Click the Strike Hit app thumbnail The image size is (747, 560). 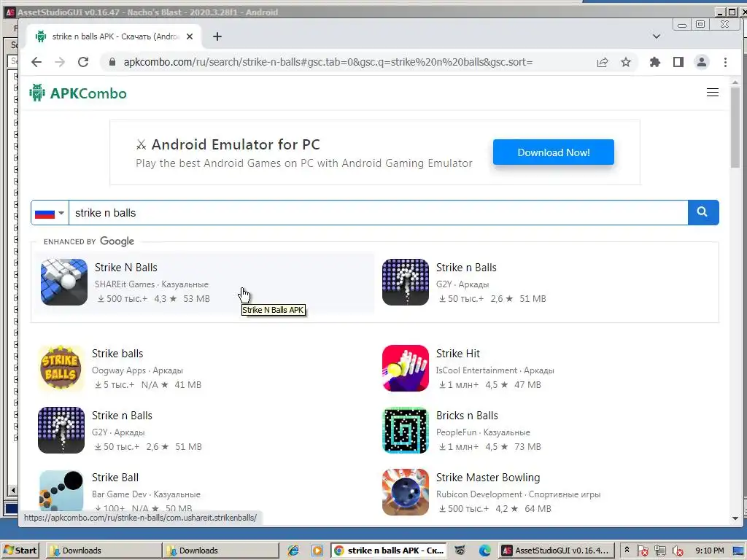coord(406,368)
